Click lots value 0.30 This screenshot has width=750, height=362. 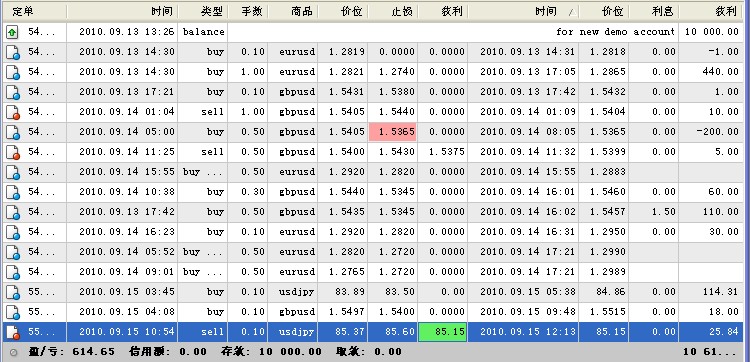(253, 192)
